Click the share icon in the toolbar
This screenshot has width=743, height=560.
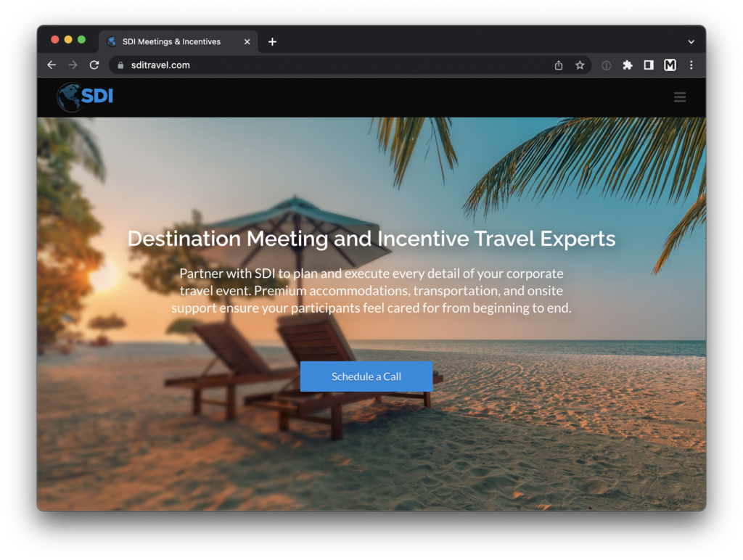(x=558, y=65)
